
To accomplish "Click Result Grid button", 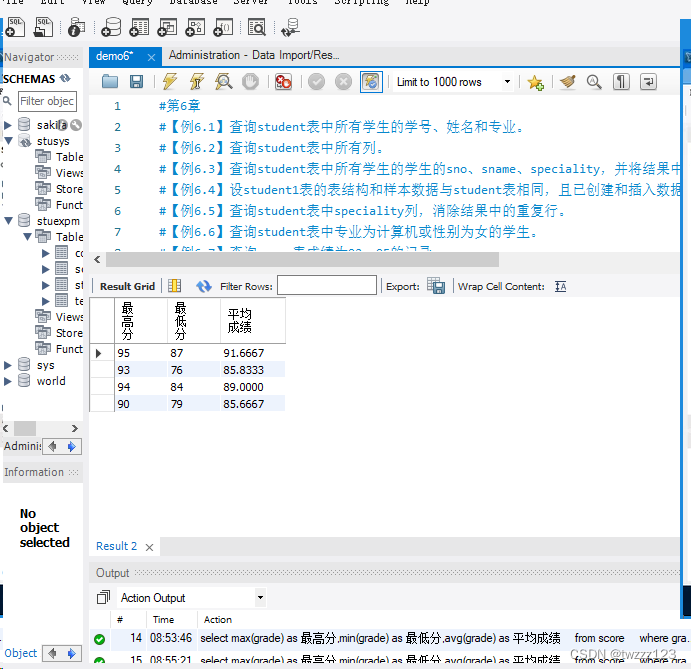I will pyautogui.click(x=127, y=286).
